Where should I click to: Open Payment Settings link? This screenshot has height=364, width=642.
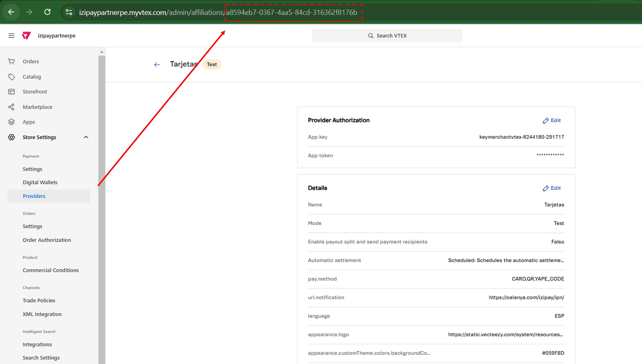[x=32, y=169]
